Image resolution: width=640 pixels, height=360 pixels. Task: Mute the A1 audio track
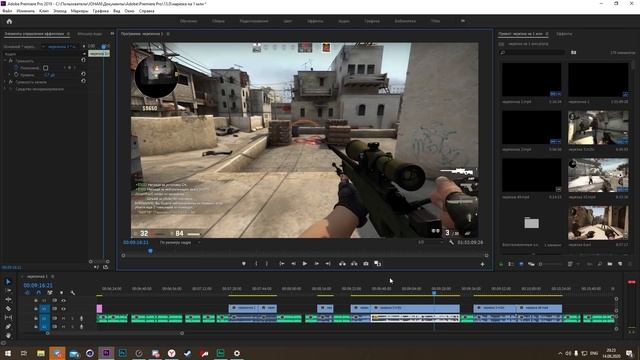pos(63,318)
